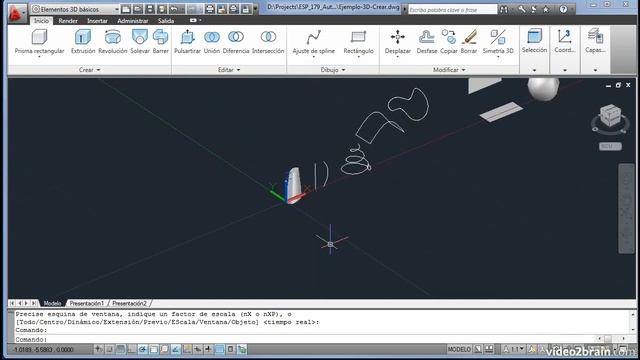Toggle the MODELO space button
Screen dimensions: 640x360
[459, 349]
